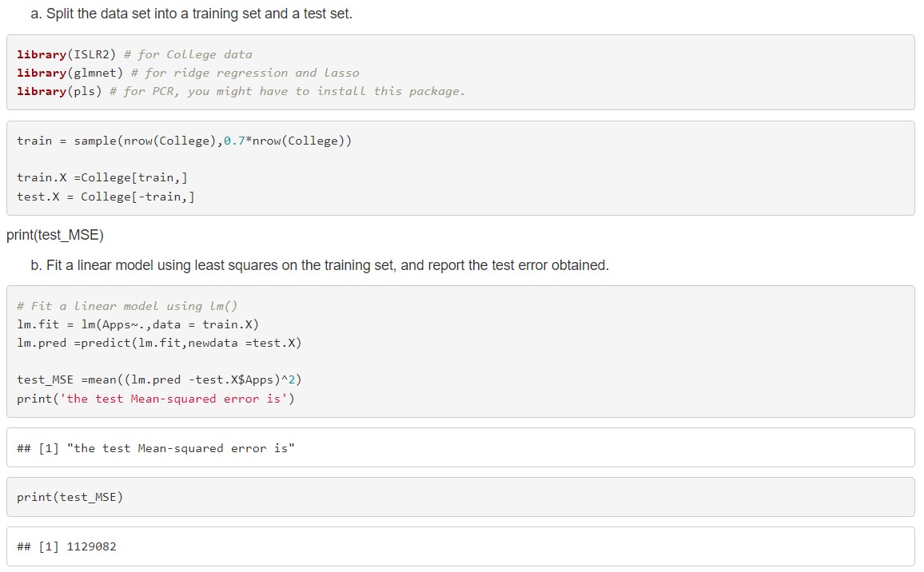Click the output value 1129082
Viewport: 924px width, 572px height.
pos(93,546)
